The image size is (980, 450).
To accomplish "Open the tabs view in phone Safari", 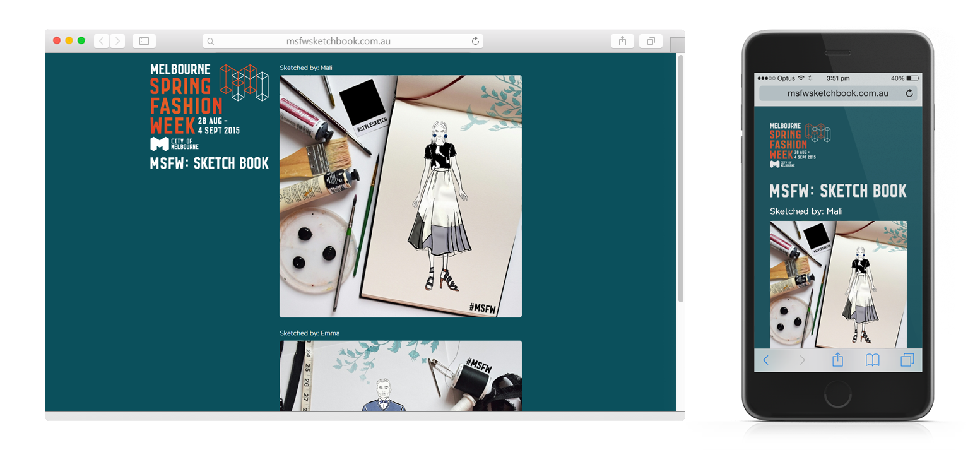I will [907, 360].
